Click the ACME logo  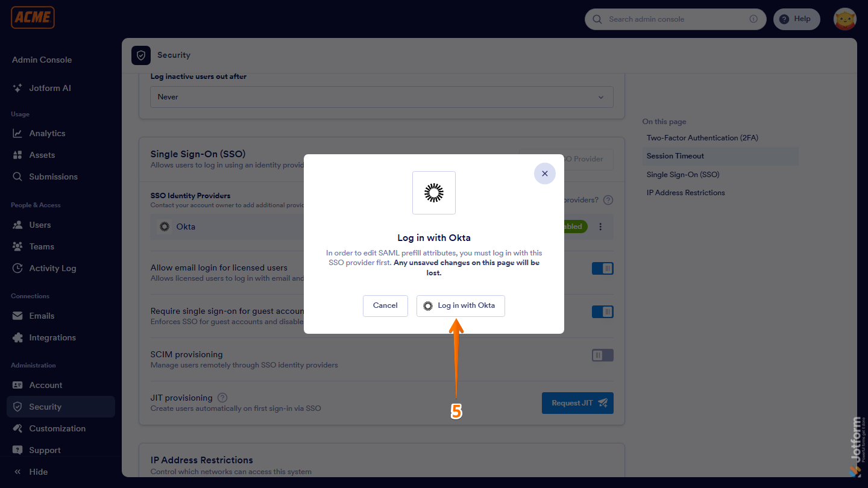(33, 17)
